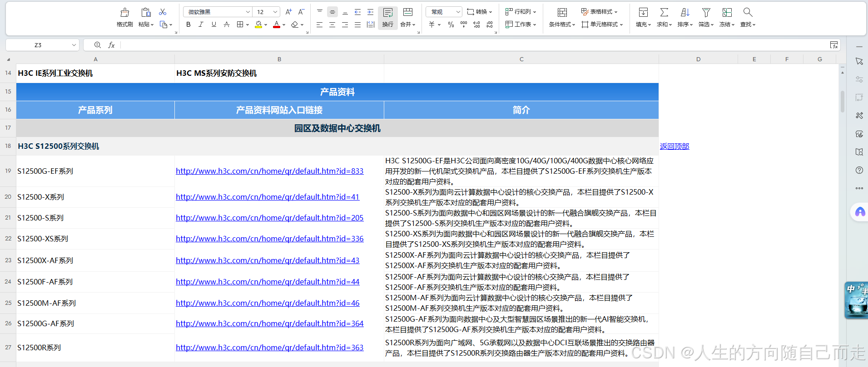Increase font size with the A+ icon
Image resolution: width=868 pixels, height=367 pixels.
pos(289,12)
